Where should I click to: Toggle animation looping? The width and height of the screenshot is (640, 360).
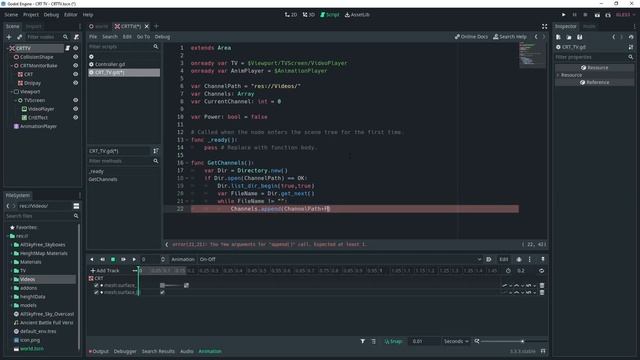tap(541, 271)
